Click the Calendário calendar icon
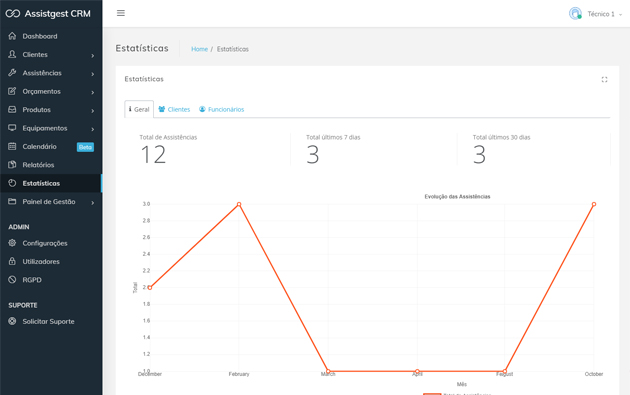630x395 pixels. [x=12, y=146]
